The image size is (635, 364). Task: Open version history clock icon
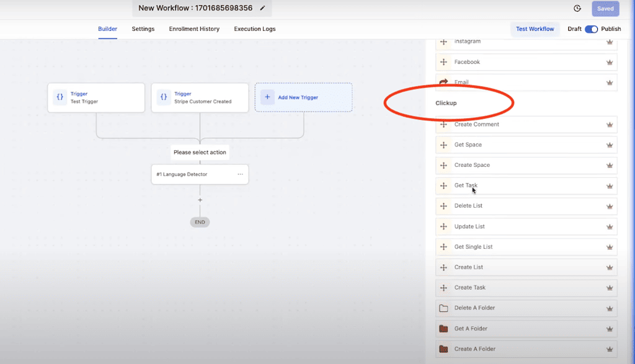[577, 9]
